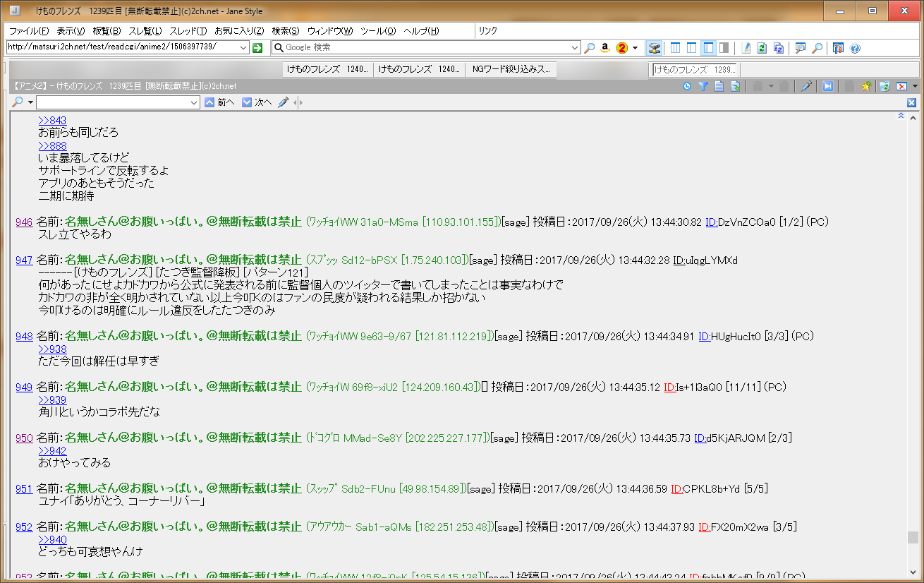Click the star favorite icon in thread toolbar
Screen dimensions: 924x583
pyautogui.click(x=866, y=86)
